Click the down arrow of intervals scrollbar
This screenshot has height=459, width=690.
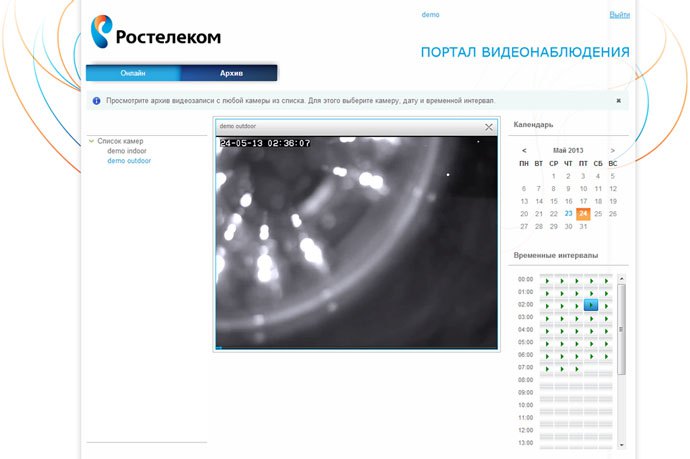point(621,445)
